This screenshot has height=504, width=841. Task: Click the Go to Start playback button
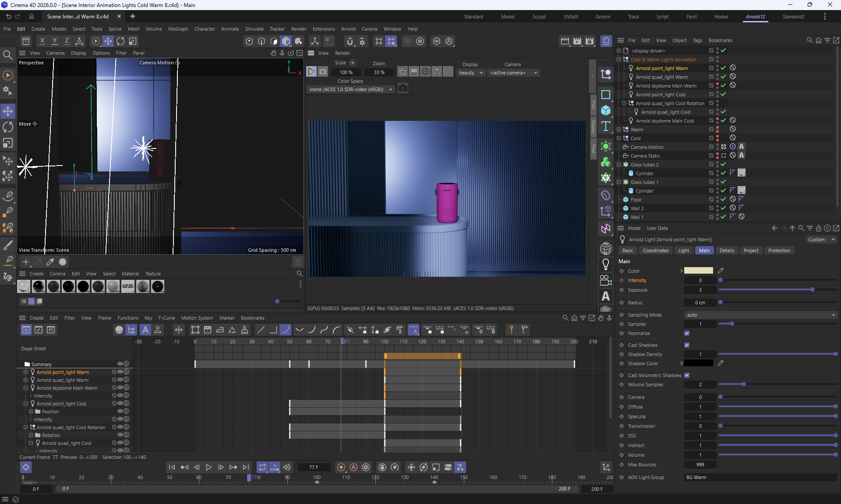(172, 467)
